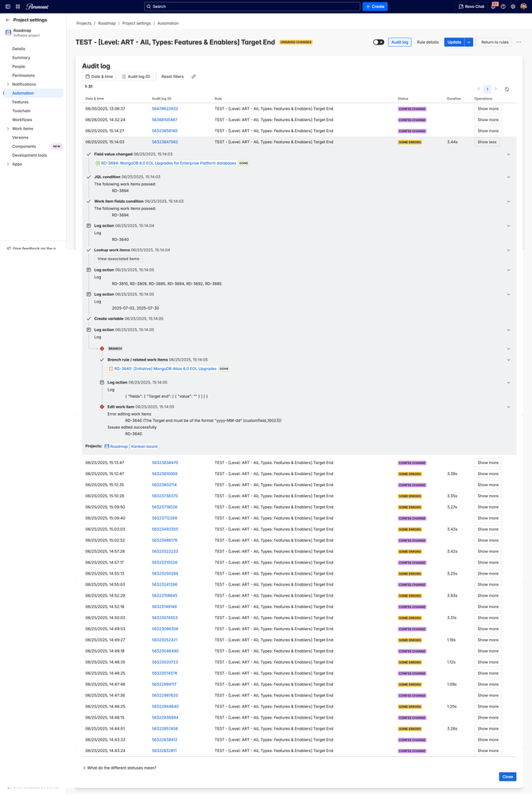
Task: Open the Update button dropdown arrow
Action: (x=468, y=42)
